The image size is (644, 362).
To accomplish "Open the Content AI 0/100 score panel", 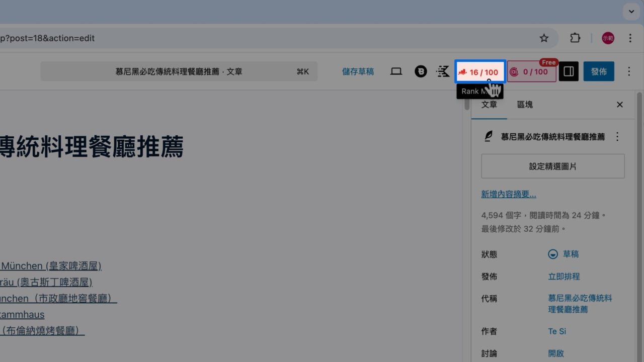I will tap(531, 71).
